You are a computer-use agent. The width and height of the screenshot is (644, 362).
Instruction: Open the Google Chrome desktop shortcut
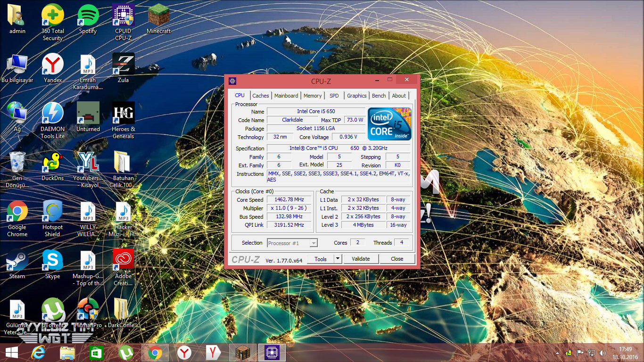tap(17, 212)
